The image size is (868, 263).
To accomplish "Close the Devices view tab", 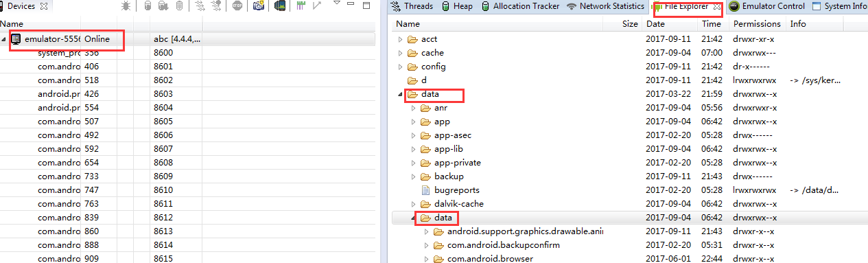I will [44, 5].
